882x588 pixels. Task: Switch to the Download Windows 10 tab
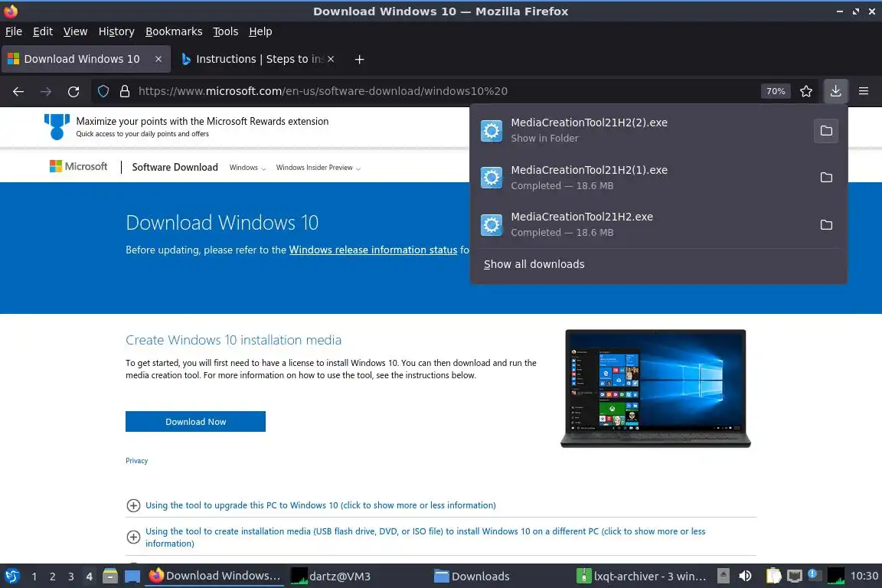click(x=86, y=59)
